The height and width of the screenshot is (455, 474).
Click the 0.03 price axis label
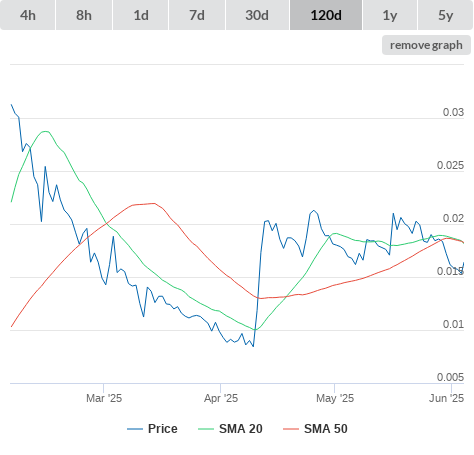453,112
